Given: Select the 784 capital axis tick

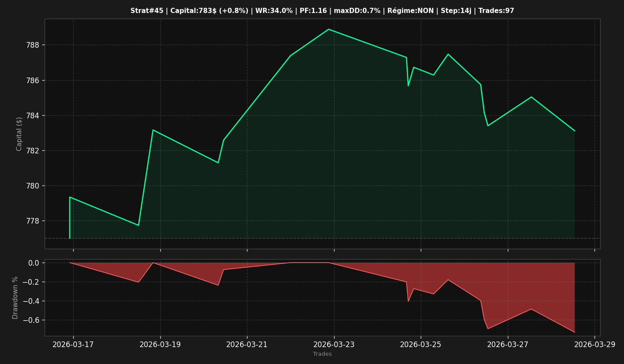Looking at the screenshot, I should 33,116.
